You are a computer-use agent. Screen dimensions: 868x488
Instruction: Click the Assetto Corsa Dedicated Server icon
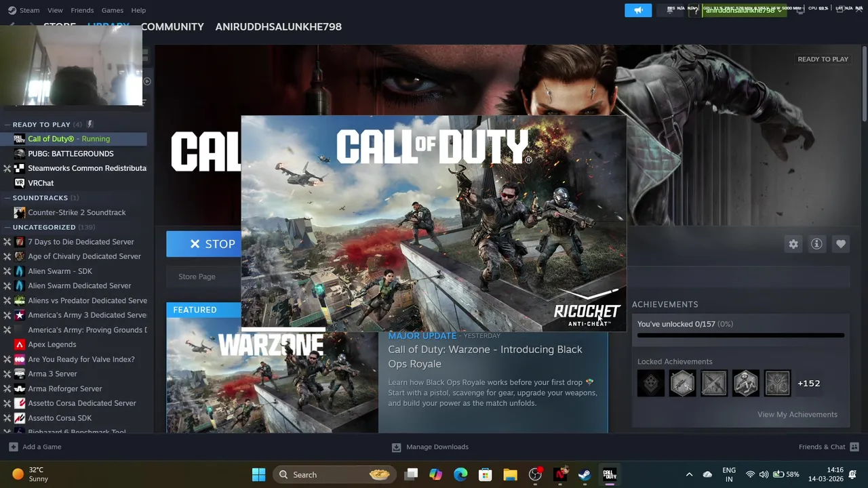click(20, 403)
